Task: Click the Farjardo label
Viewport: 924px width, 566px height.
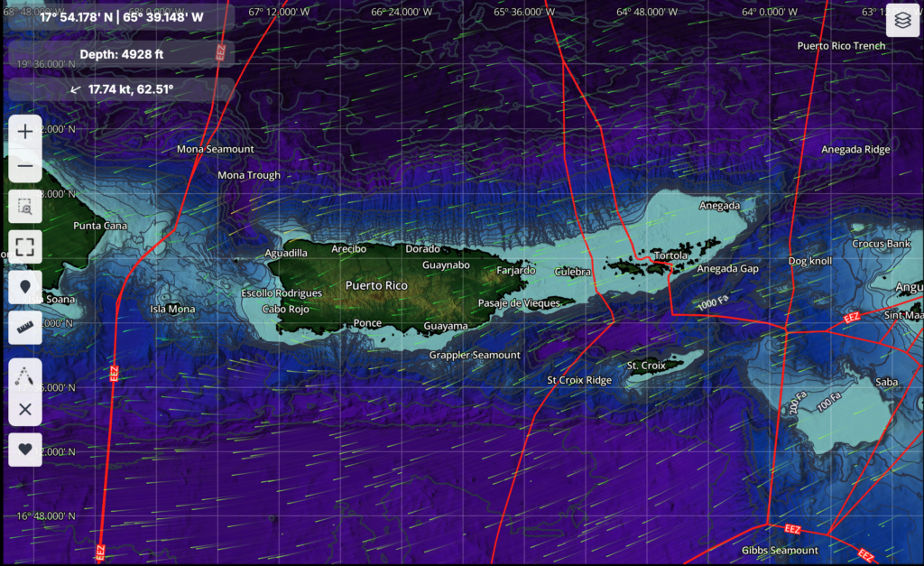Action: pyautogui.click(x=515, y=271)
